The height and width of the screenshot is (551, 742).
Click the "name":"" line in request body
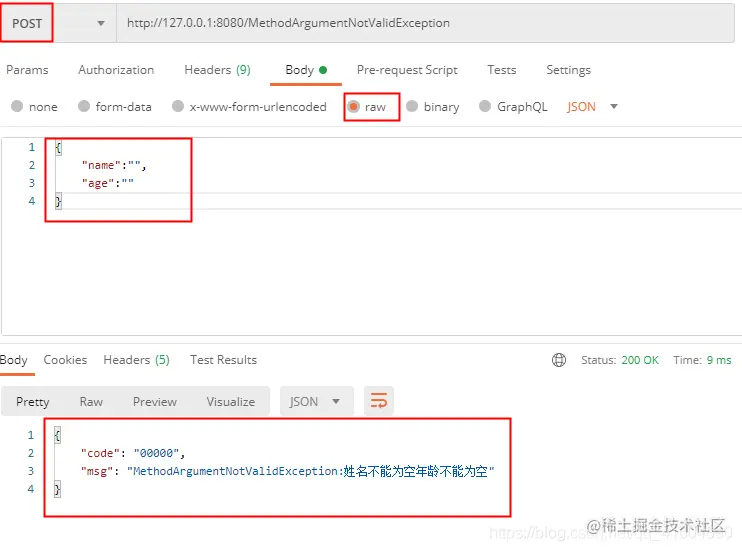click(x=114, y=165)
